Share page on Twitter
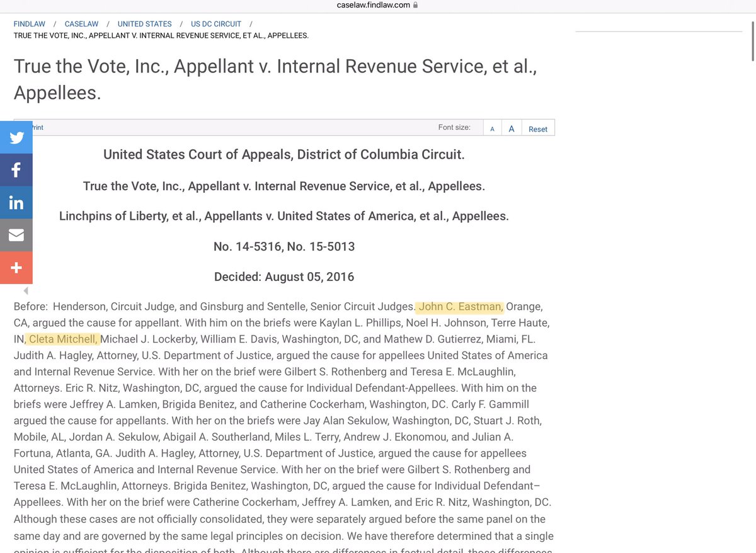The image size is (756, 553). point(16,137)
